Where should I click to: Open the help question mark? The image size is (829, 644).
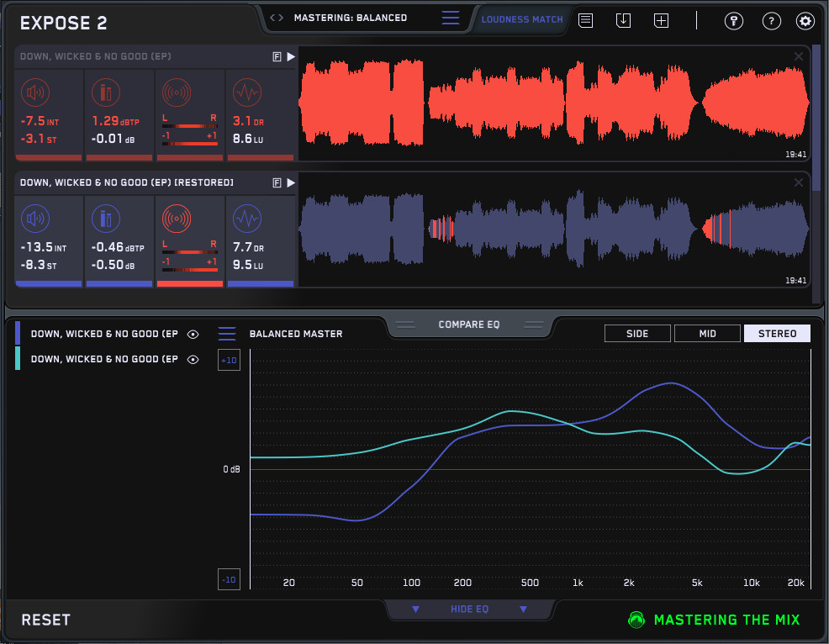[770, 22]
